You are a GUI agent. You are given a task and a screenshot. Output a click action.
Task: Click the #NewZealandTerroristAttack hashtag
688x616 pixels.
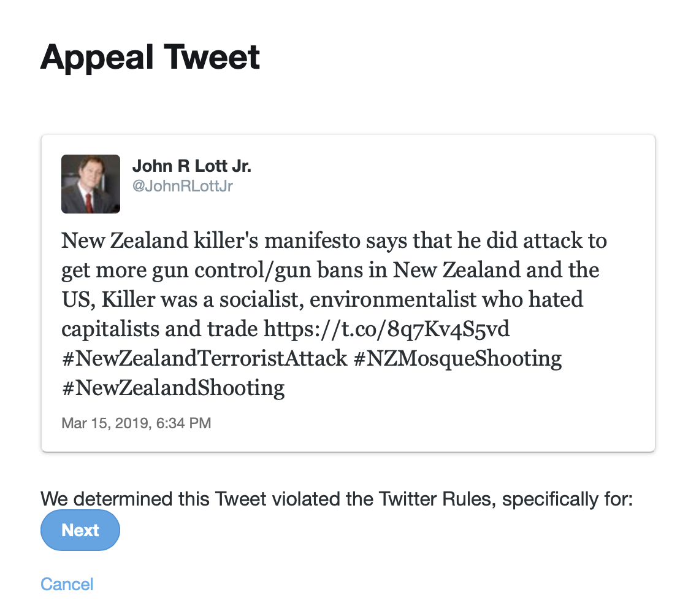(204, 358)
